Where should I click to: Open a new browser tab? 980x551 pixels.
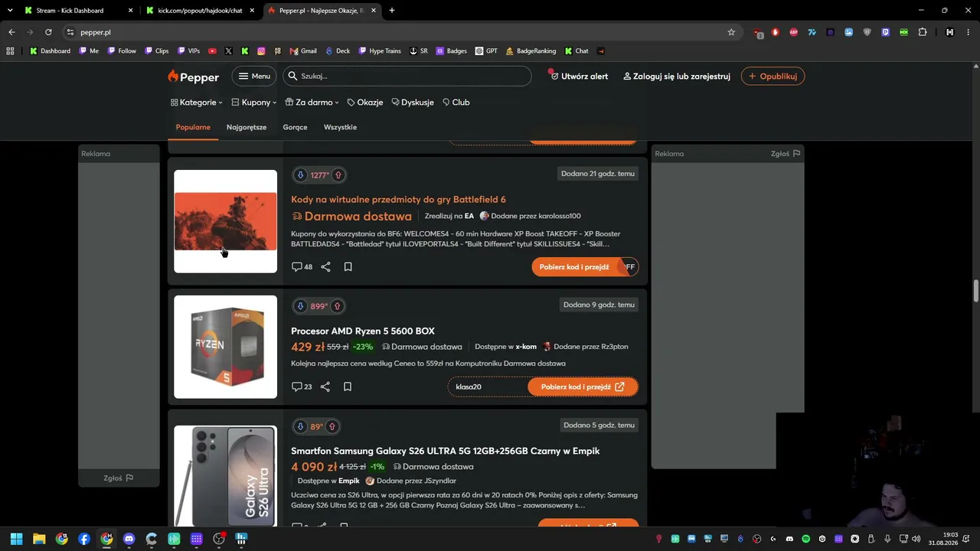pyautogui.click(x=392, y=11)
